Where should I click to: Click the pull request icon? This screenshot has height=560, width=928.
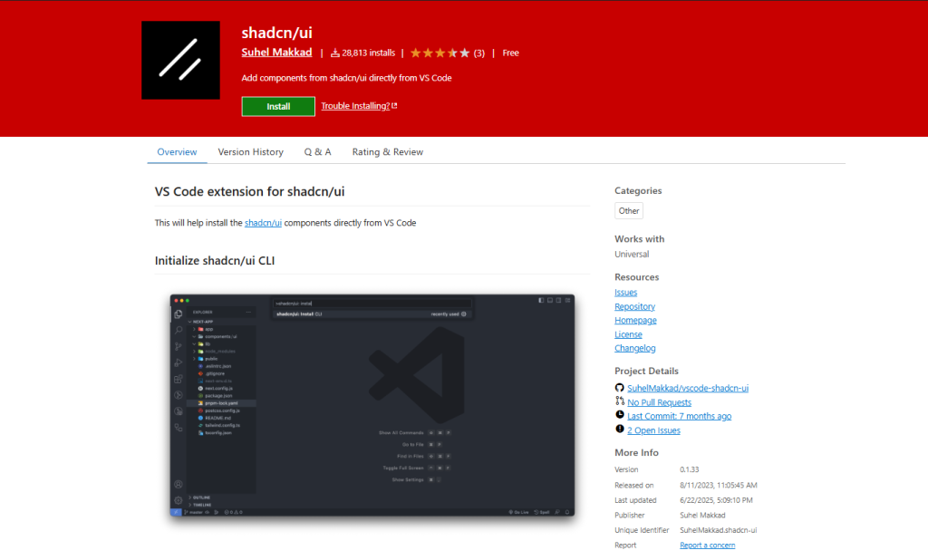619,401
